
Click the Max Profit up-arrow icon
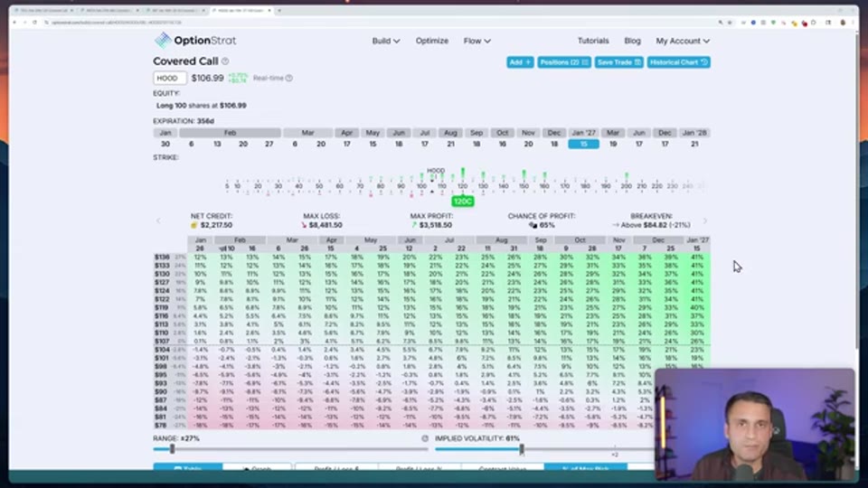coord(414,225)
